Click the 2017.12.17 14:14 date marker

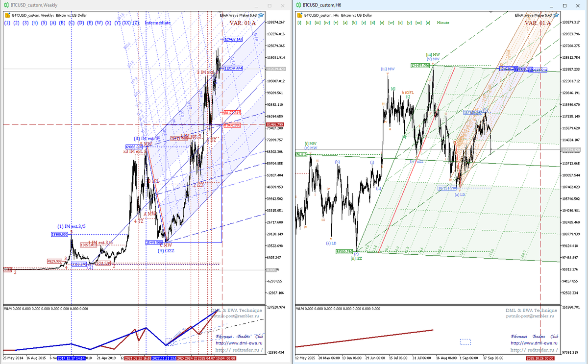point(71,358)
